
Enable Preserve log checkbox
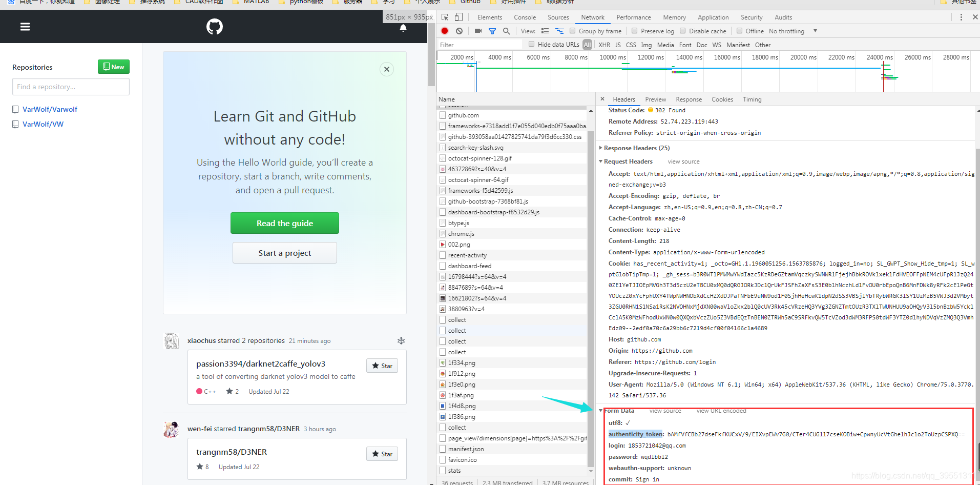635,31
